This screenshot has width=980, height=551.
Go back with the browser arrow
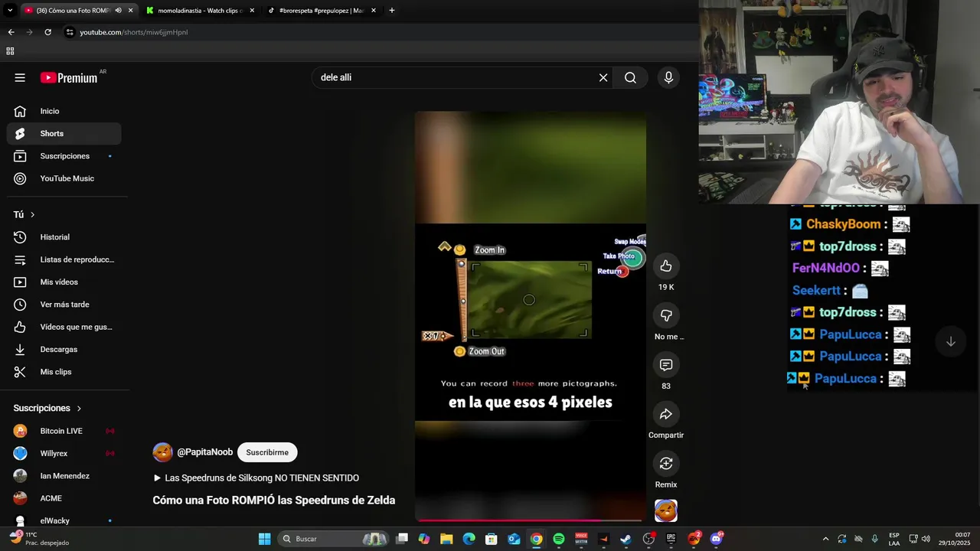[x=11, y=32]
